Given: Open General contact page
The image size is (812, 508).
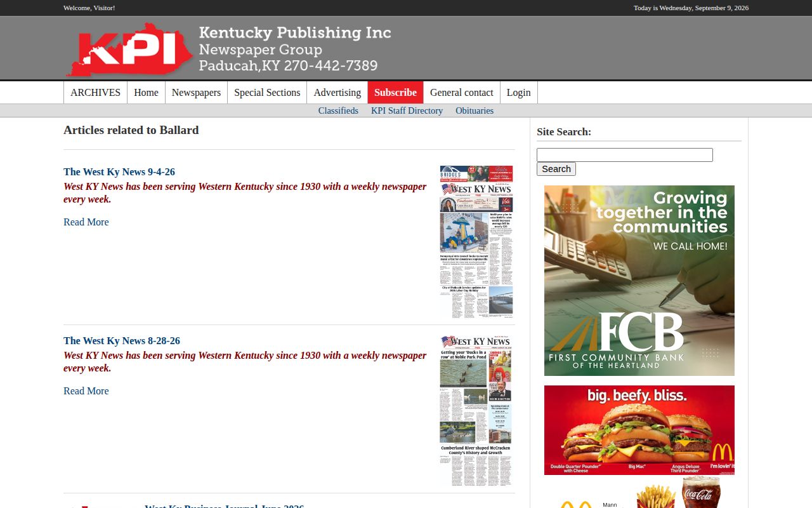Looking at the screenshot, I should click(461, 93).
